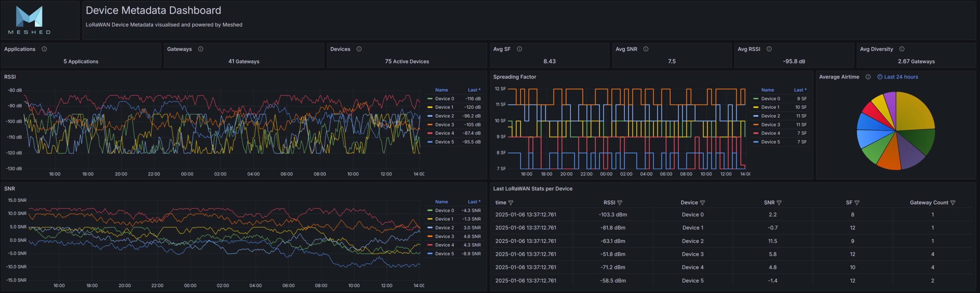Click the -51.8 dBm RSSI cell

612,254
